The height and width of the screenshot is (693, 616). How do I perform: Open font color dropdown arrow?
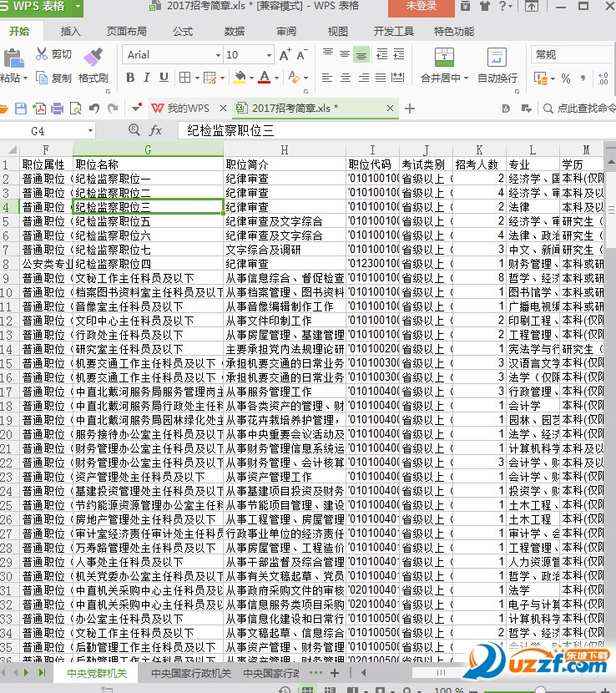pos(276,78)
